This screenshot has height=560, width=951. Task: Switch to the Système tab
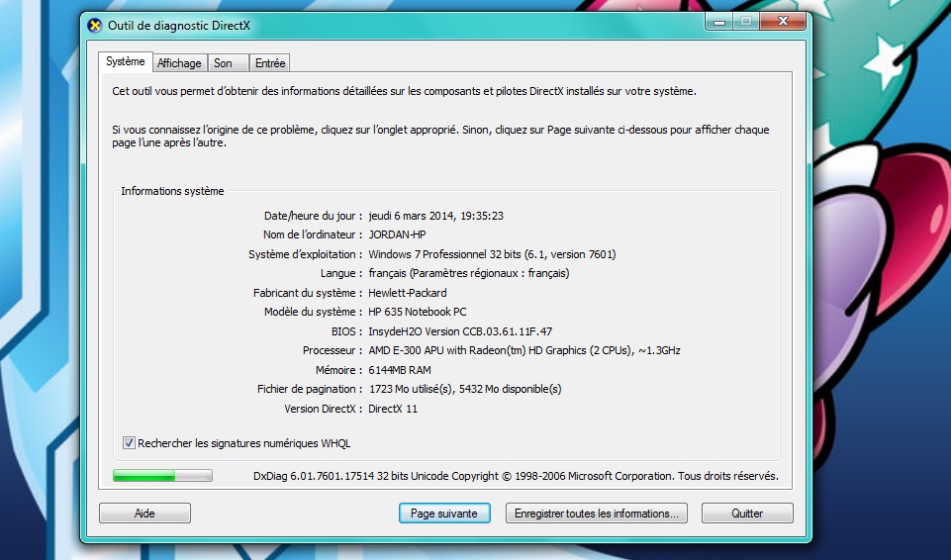(x=125, y=61)
